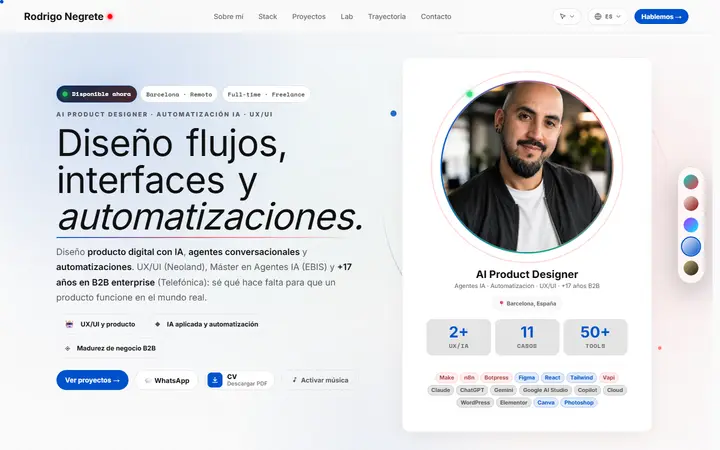Click the ChatGPT tool tag
The image size is (720, 450).
[472, 390]
